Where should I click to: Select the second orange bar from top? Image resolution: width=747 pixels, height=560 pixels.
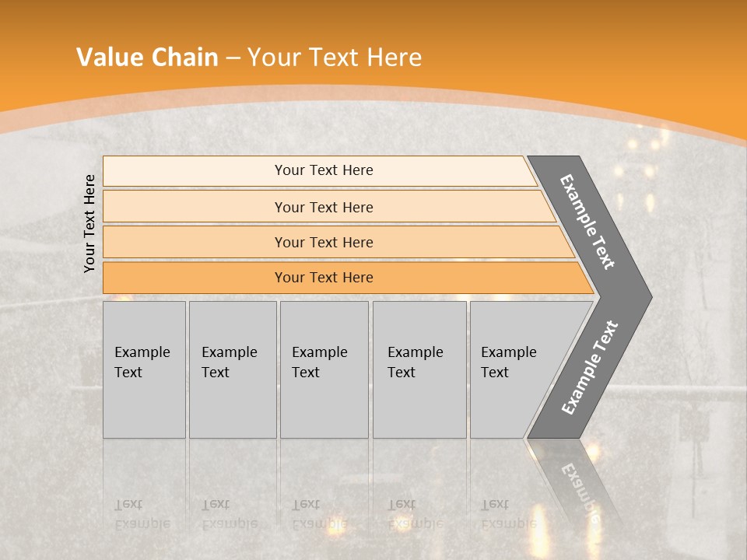tap(323, 207)
